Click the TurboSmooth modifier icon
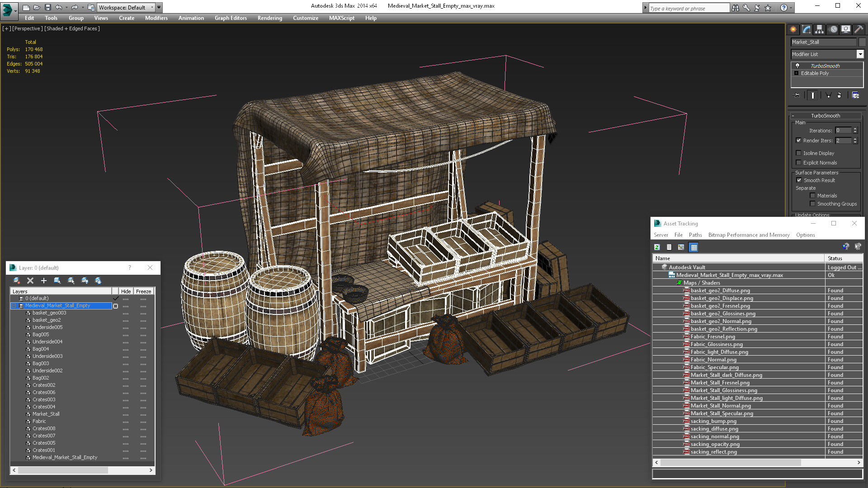The width and height of the screenshot is (868, 488). tap(797, 65)
